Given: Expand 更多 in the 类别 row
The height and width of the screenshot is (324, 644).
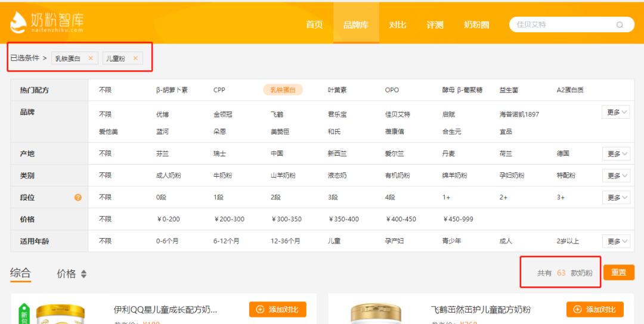Looking at the screenshot, I should [x=616, y=175].
